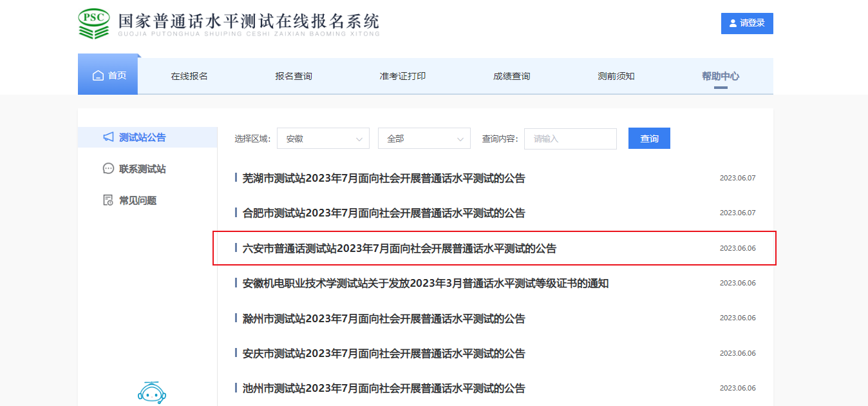868x406 pixels.
Task: Open the 在线报名 menu item
Action: (189, 76)
